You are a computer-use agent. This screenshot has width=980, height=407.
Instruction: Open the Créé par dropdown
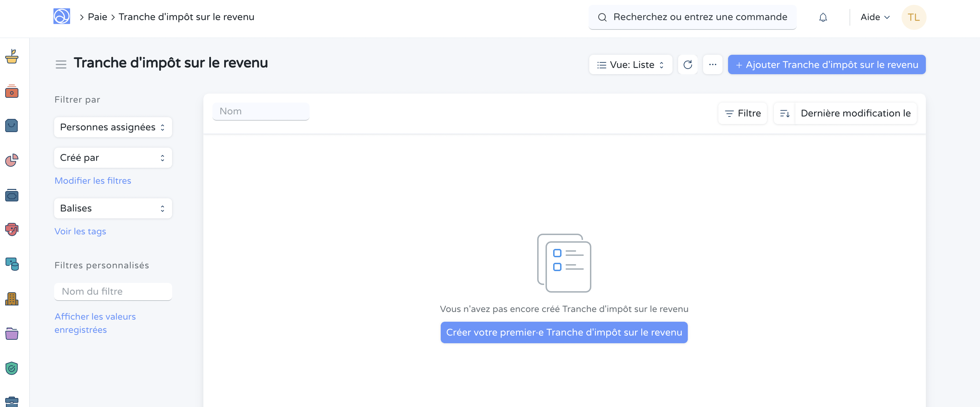pos(113,158)
